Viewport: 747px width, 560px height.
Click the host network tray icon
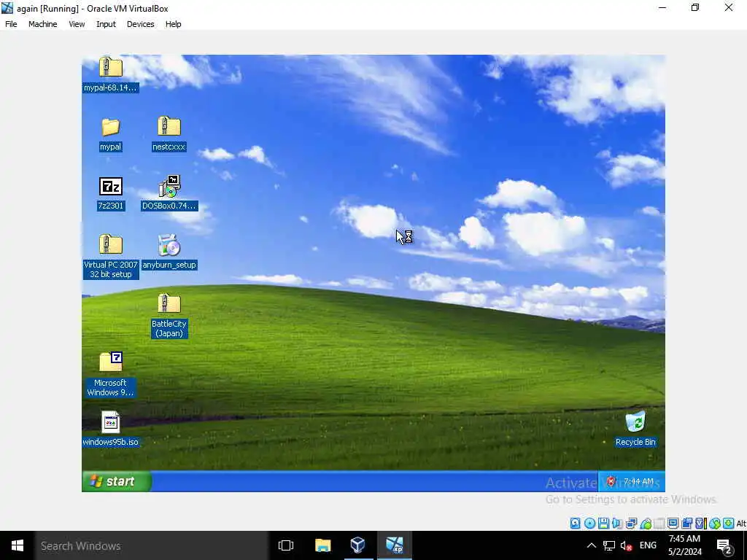tap(609, 545)
